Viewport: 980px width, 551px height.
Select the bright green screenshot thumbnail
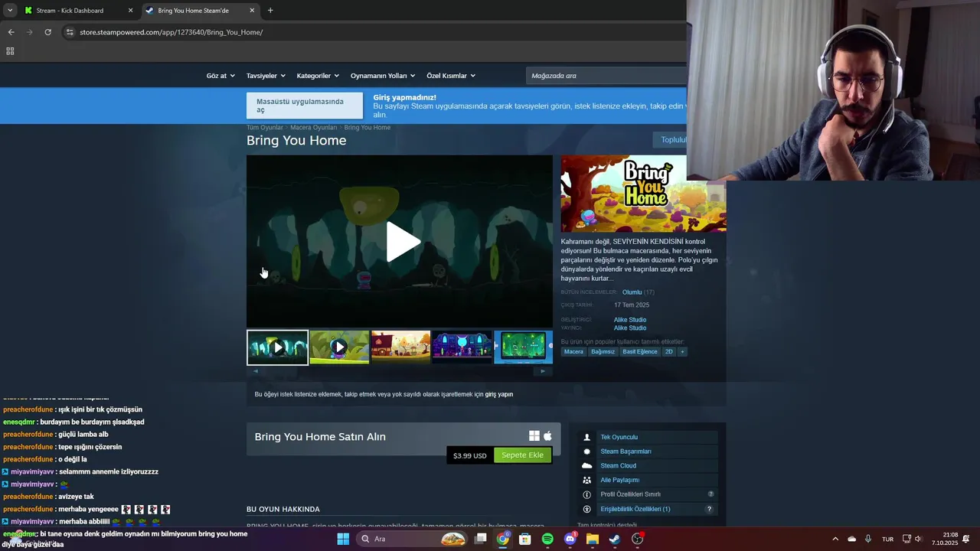(524, 347)
